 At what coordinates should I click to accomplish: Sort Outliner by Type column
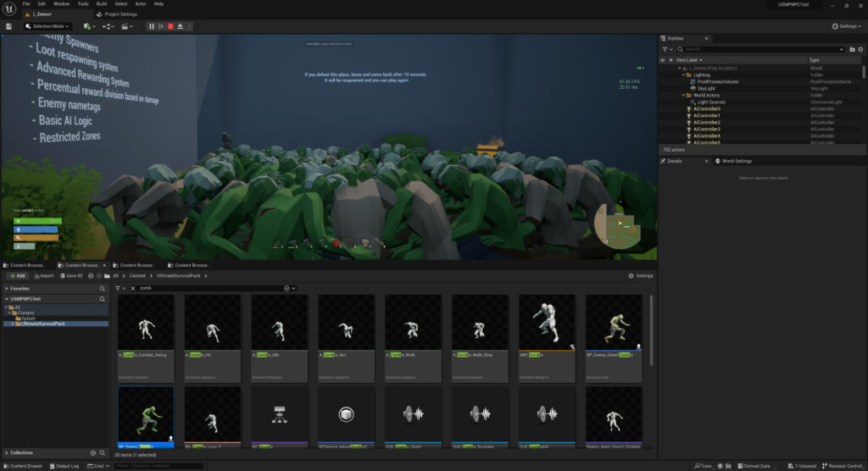[815, 60]
